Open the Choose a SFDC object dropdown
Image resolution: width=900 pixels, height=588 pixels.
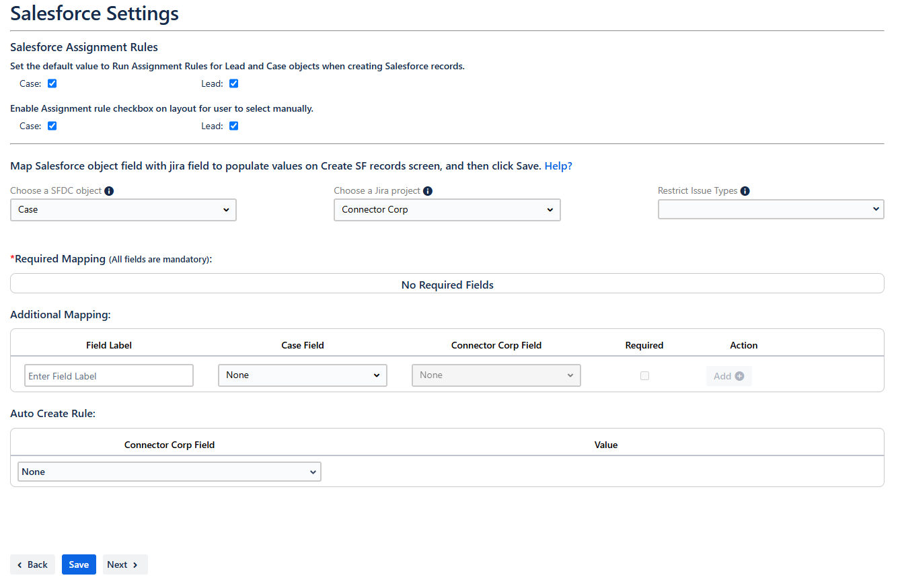(x=123, y=210)
